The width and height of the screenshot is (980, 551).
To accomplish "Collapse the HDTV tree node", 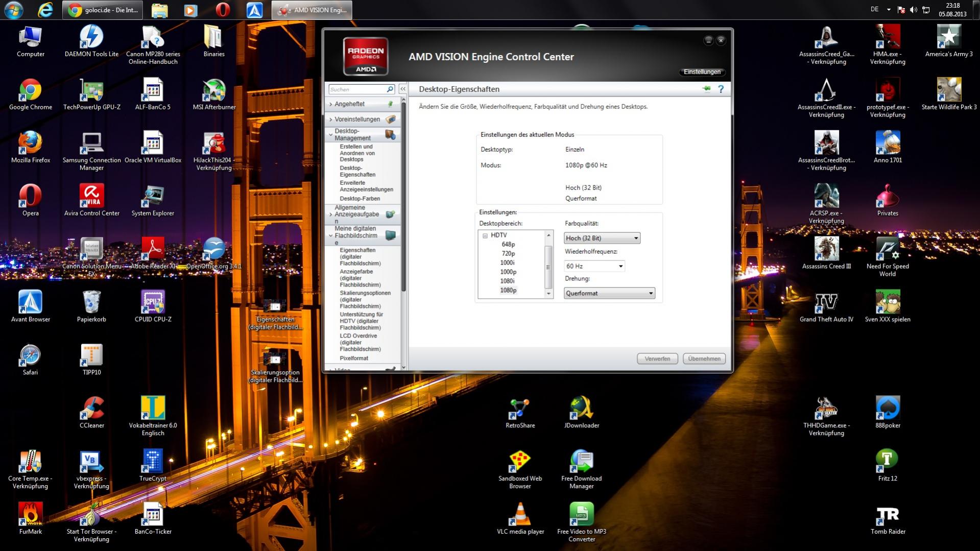I will (x=485, y=235).
